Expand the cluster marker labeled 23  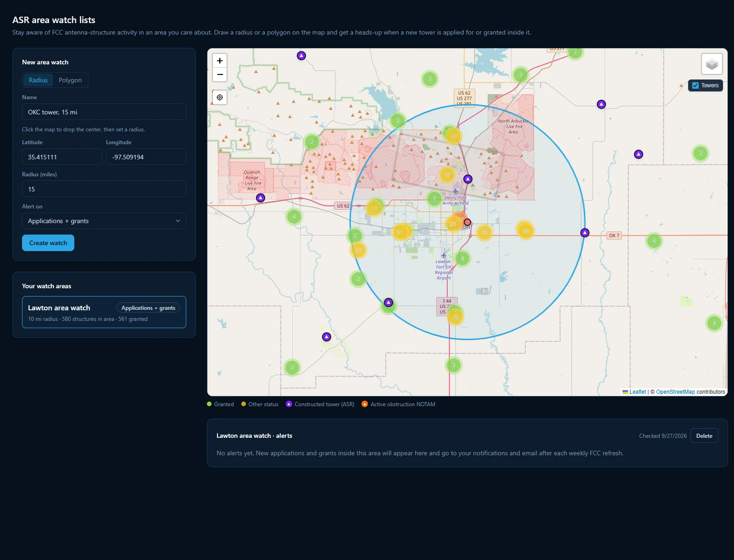[358, 250]
